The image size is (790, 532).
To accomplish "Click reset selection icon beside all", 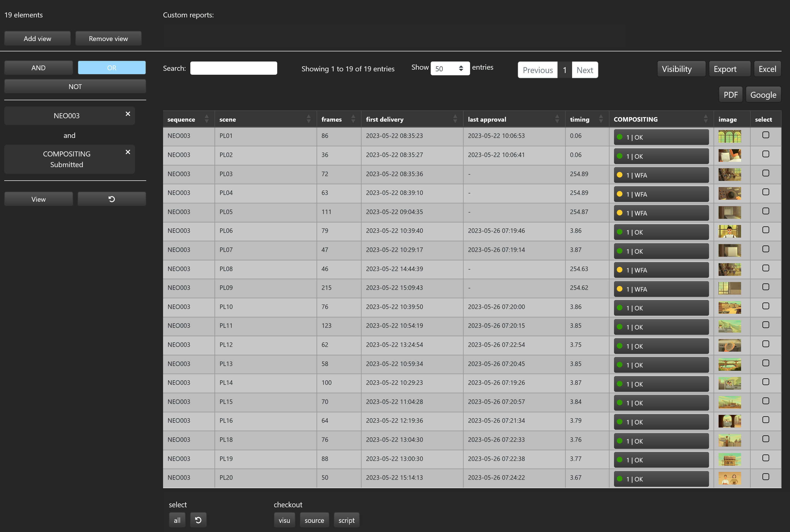I will (198, 520).
